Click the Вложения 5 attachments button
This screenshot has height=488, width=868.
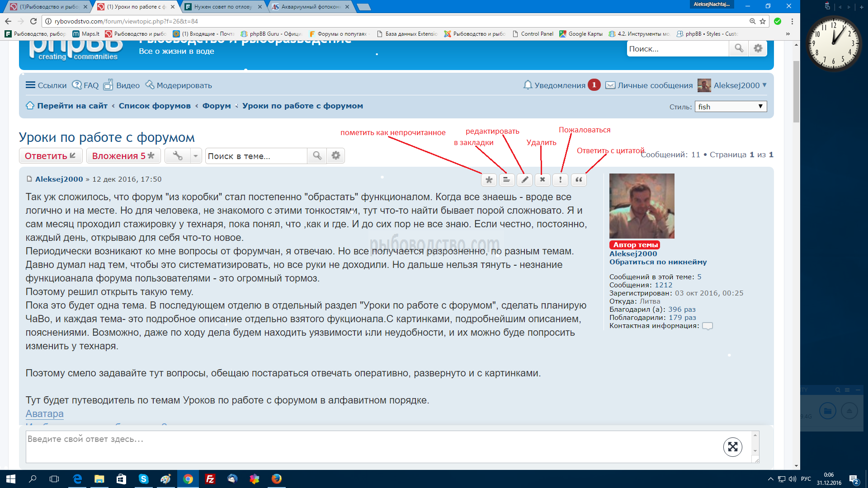click(x=123, y=156)
